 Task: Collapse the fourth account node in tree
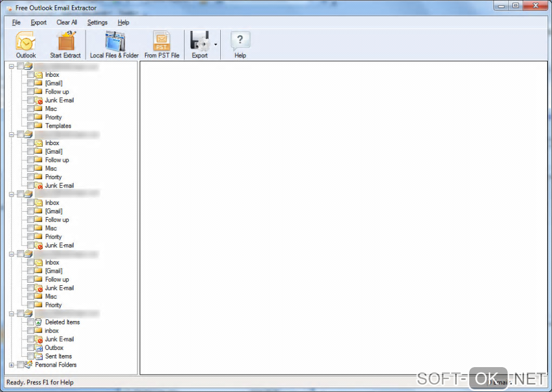[11, 254]
